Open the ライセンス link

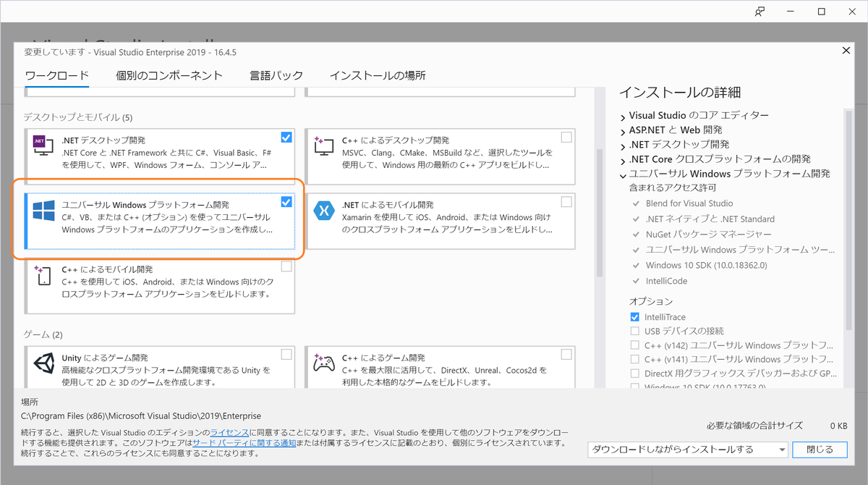coord(229,432)
